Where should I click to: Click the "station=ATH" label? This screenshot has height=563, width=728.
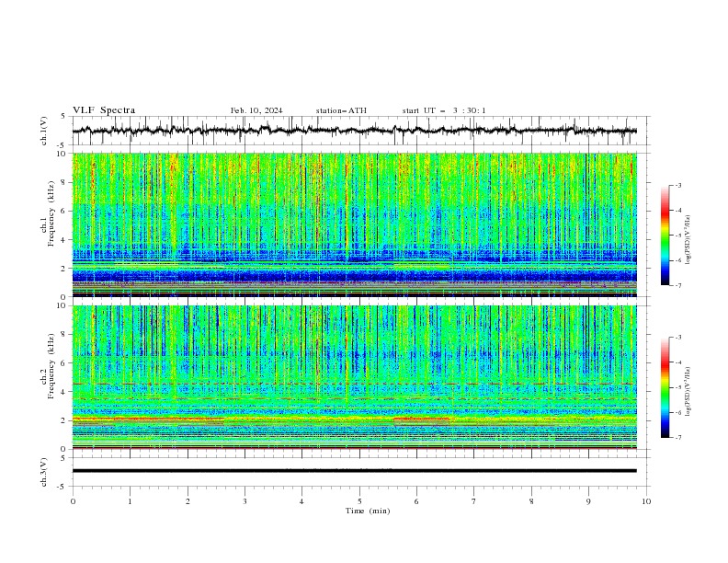341,110
